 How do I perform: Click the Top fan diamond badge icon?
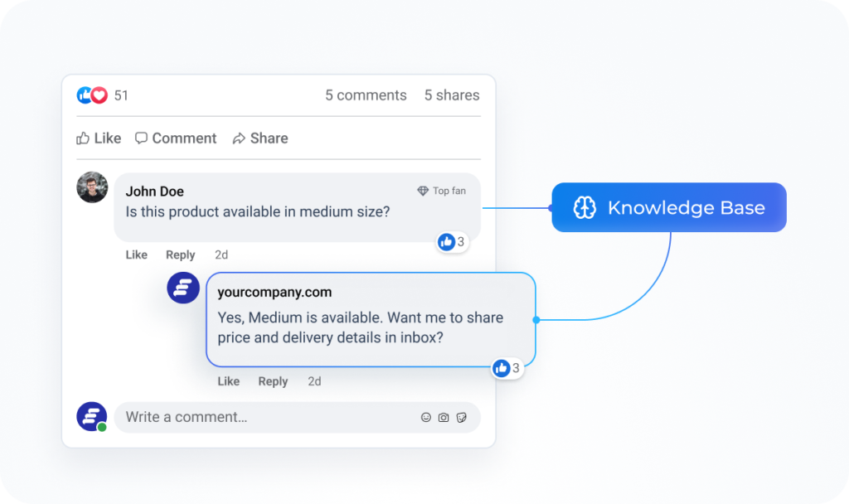pos(423,191)
